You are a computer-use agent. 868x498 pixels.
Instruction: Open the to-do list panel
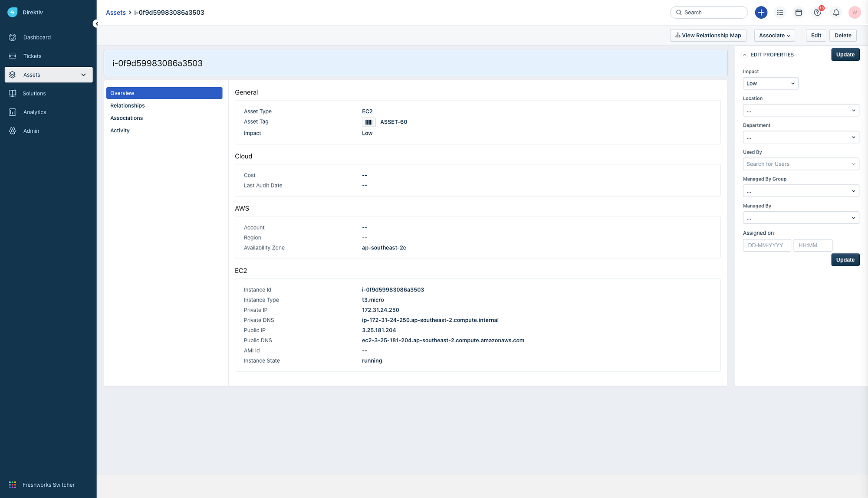click(780, 12)
